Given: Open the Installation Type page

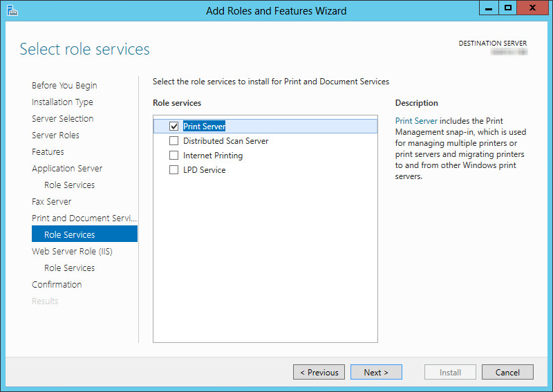Looking at the screenshot, I should click(x=62, y=102).
